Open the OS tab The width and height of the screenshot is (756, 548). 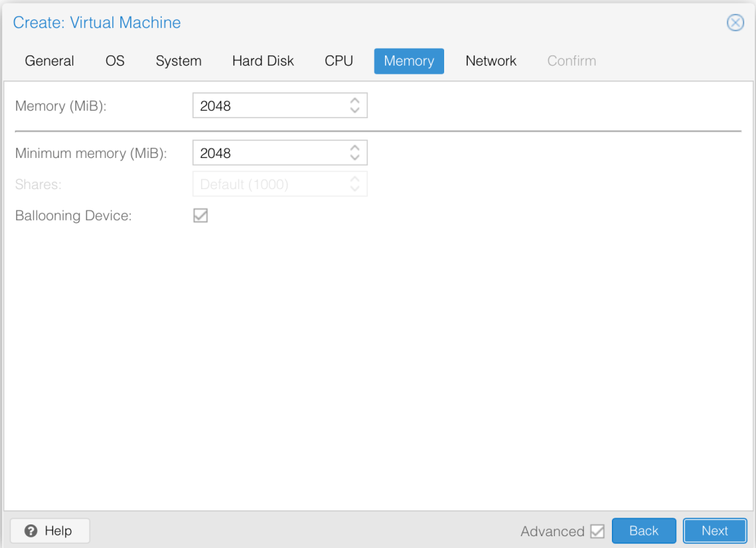(115, 61)
